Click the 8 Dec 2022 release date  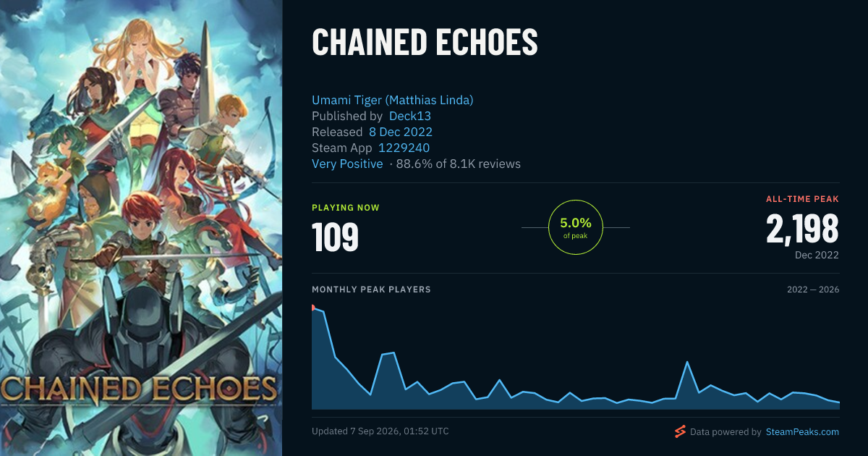coord(401,132)
